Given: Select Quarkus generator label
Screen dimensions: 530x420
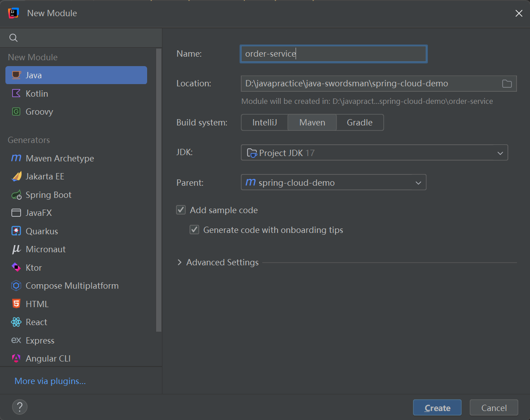Looking at the screenshot, I should (x=42, y=231).
